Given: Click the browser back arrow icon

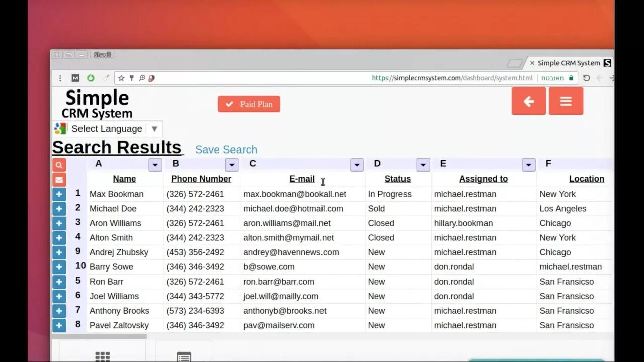Looking at the screenshot, I should [600, 78].
